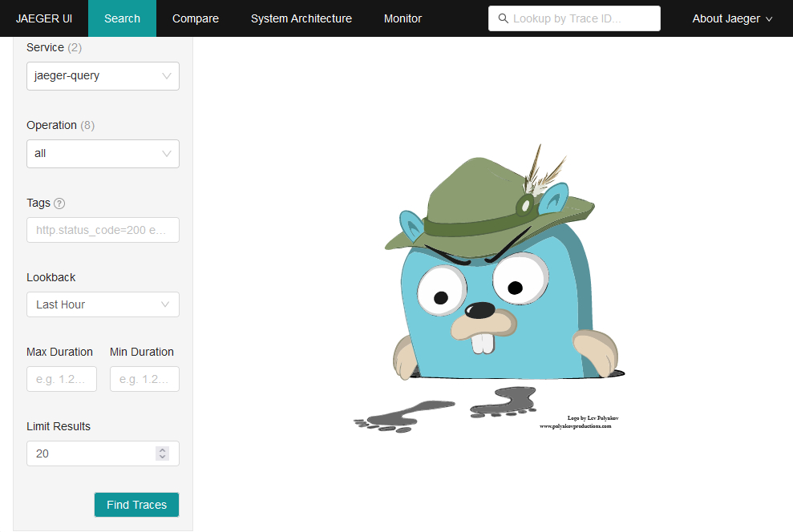Focus the Max Duration input box
Viewport: 793px width, 532px height.
[x=62, y=379]
